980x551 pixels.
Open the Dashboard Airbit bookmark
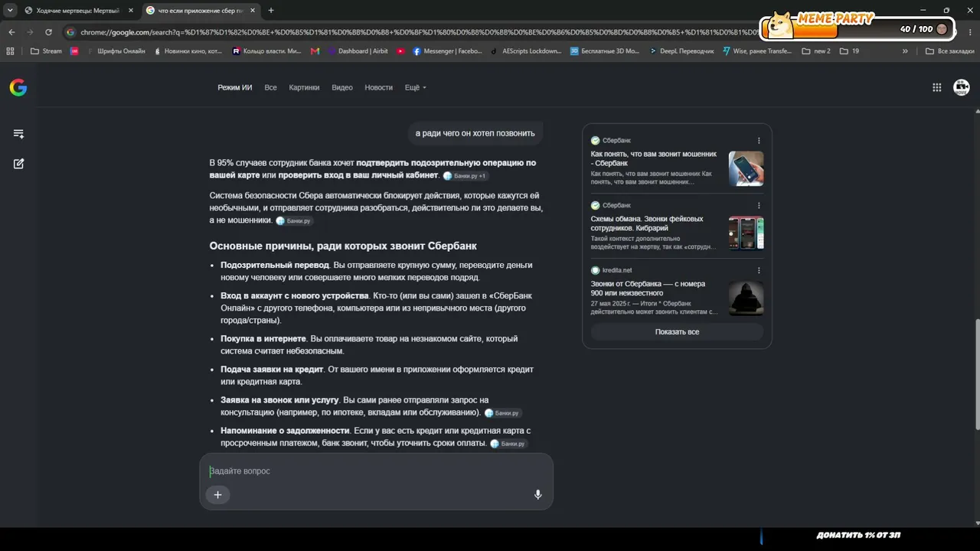(358, 51)
